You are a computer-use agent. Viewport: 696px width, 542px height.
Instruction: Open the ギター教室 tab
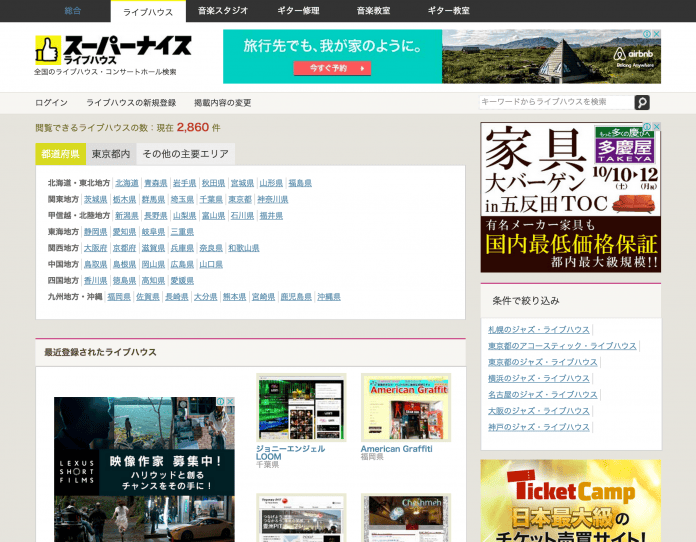(x=448, y=11)
